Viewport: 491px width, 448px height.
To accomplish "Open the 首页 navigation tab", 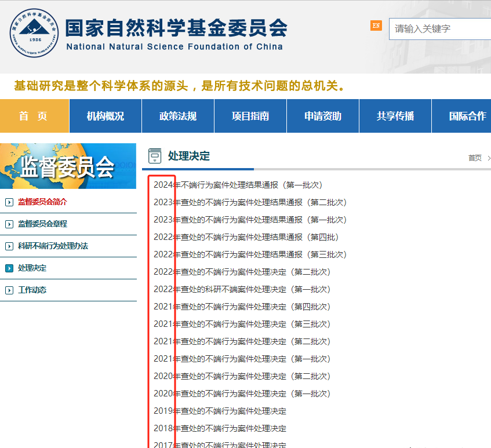I will pyautogui.click(x=34, y=116).
